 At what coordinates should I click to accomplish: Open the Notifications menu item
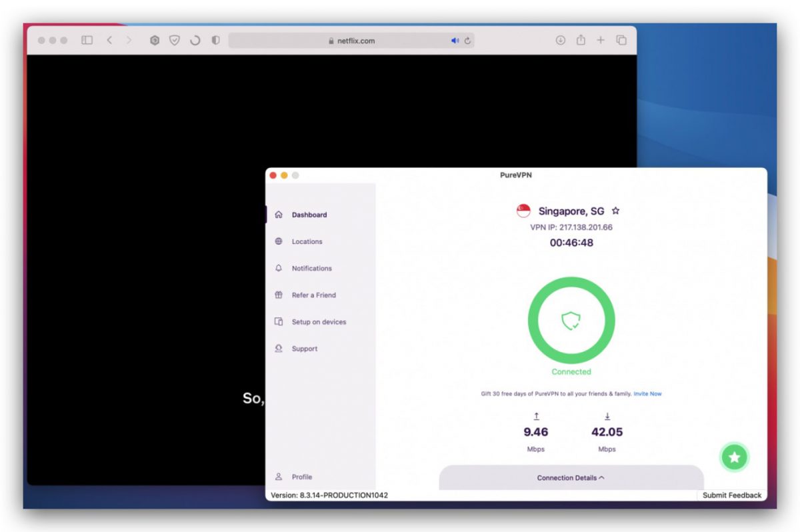[x=311, y=268]
